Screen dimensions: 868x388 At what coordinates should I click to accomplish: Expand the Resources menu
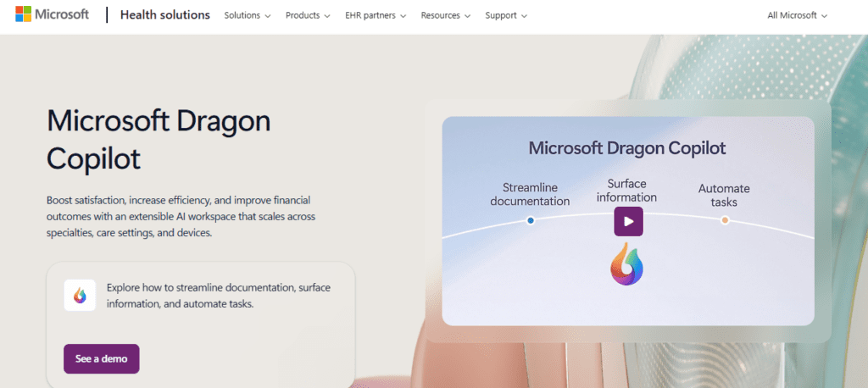click(x=446, y=15)
